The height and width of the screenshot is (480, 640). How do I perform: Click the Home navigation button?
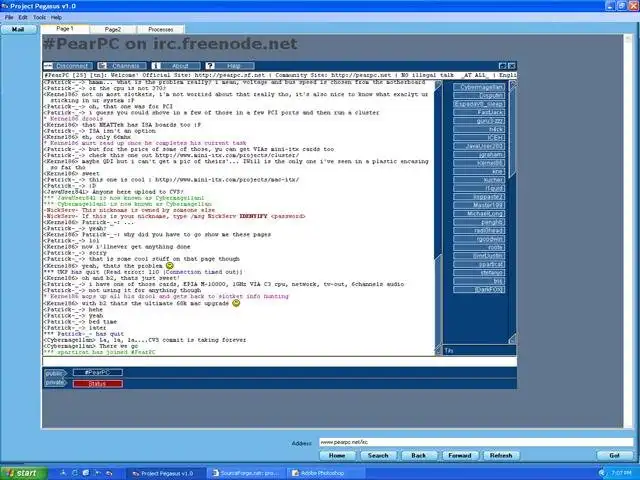pos(337,456)
